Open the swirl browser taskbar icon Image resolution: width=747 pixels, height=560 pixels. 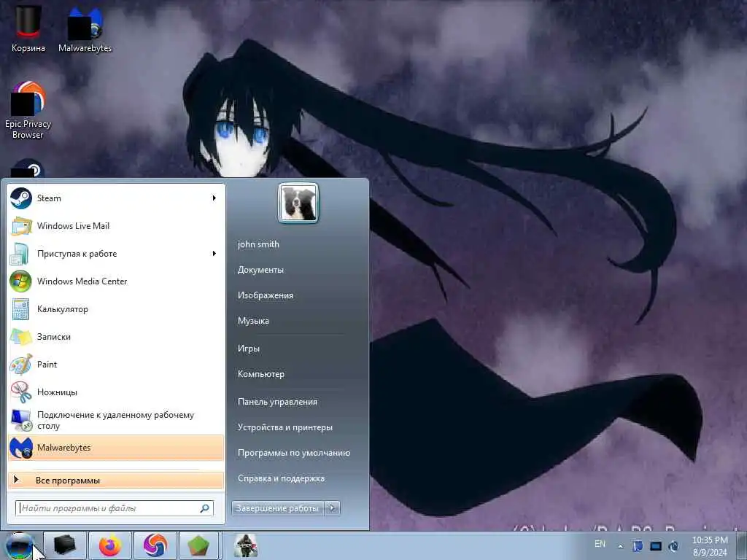click(155, 545)
